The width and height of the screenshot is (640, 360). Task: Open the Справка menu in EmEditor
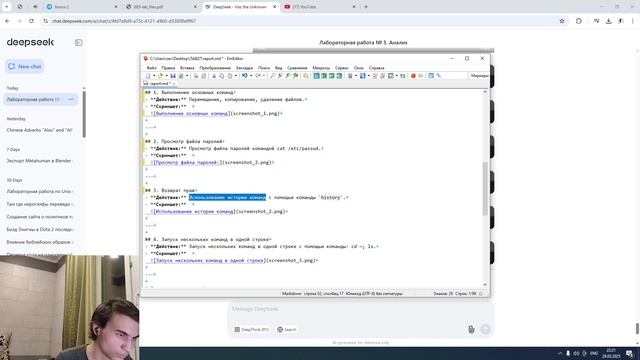(376, 68)
